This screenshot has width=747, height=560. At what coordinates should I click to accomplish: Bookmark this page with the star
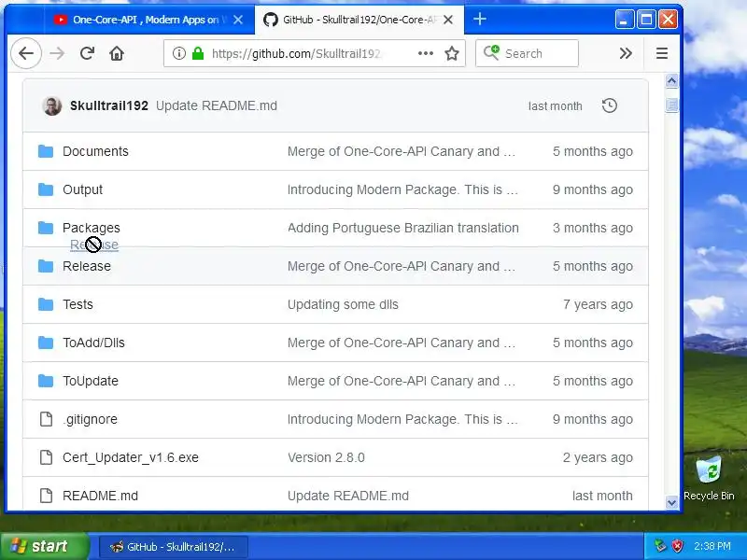pos(452,53)
